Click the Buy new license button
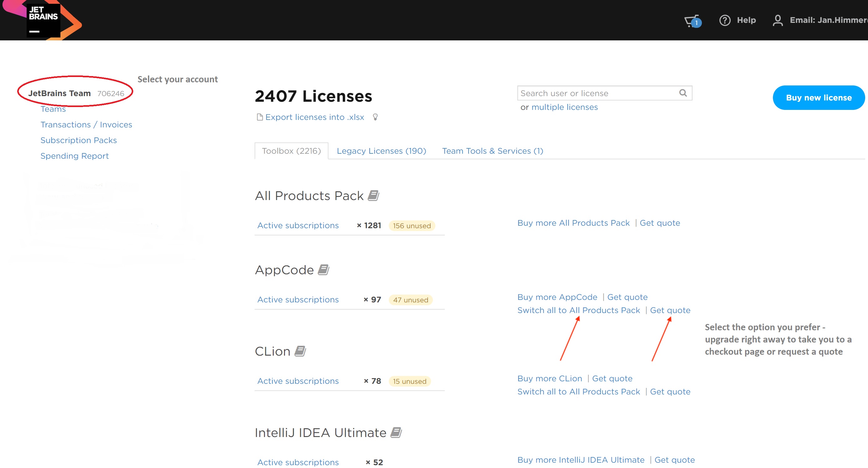Viewport: 868px width, 468px height. pos(819,97)
